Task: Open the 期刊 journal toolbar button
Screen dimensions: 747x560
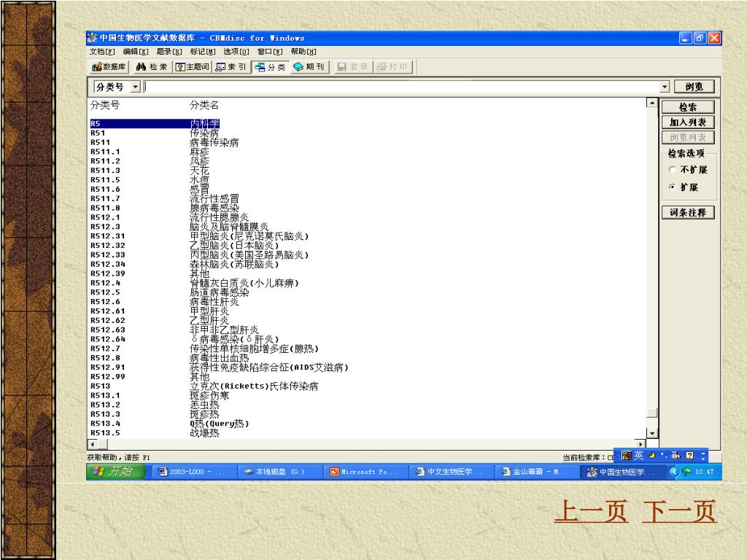Action: pyautogui.click(x=309, y=67)
